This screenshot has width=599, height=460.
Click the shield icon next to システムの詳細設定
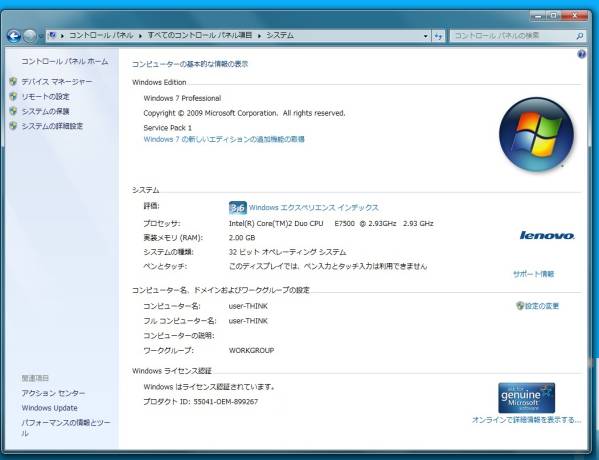pos(13,126)
